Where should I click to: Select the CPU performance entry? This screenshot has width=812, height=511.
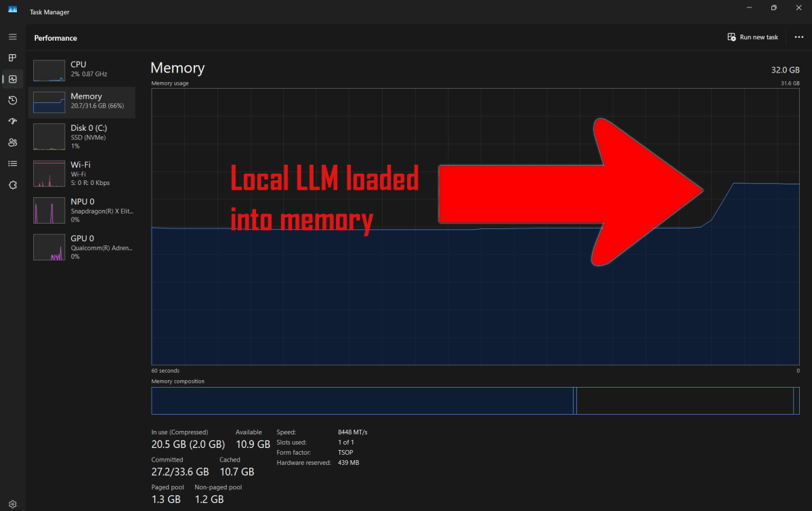pyautogui.click(x=84, y=70)
